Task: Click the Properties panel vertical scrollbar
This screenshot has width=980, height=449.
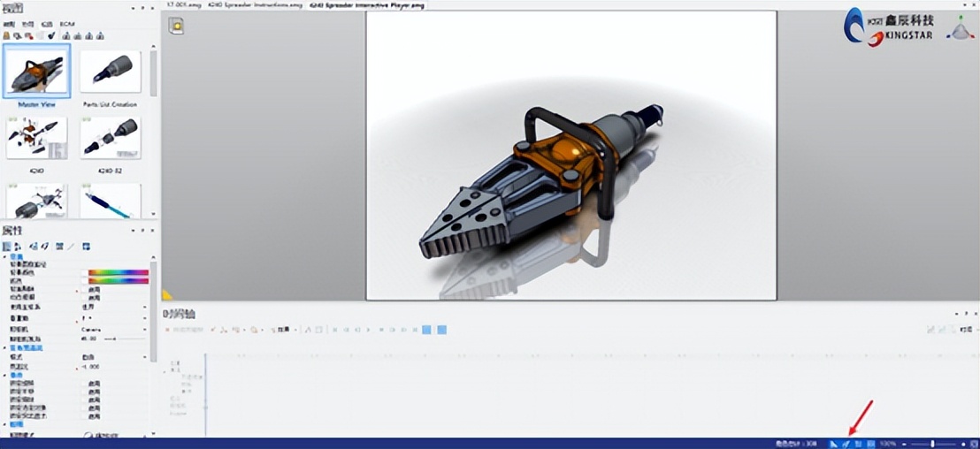Action: pos(153,312)
